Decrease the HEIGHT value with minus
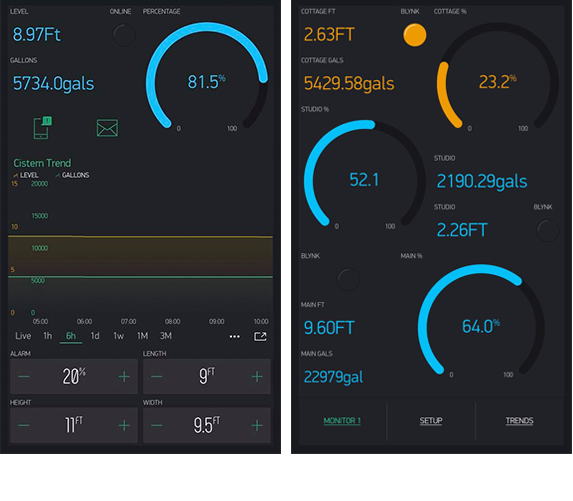This screenshot has height=501, width=573. [x=24, y=425]
